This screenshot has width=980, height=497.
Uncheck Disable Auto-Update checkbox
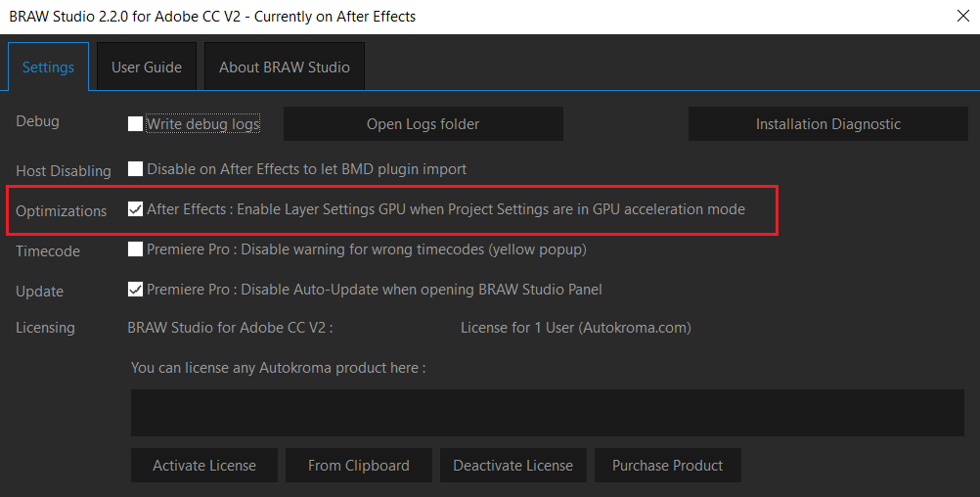(x=136, y=290)
